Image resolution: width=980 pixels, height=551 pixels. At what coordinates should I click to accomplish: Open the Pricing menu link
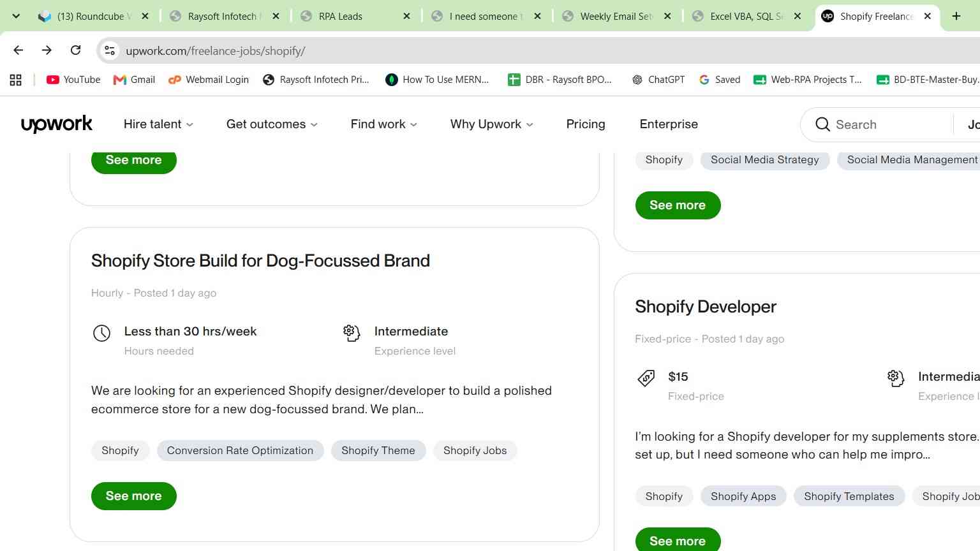585,124
